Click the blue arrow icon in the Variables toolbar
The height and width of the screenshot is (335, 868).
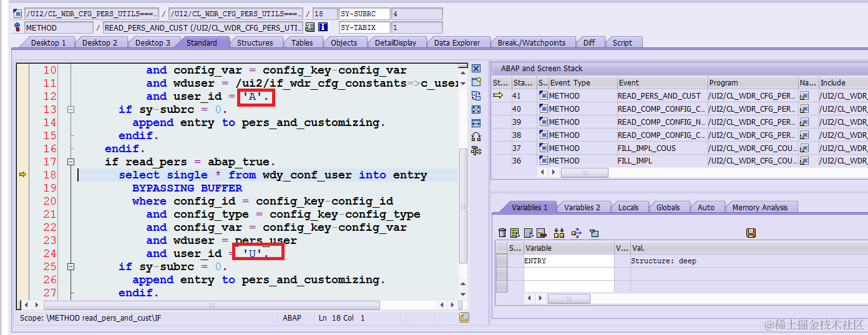(x=577, y=233)
